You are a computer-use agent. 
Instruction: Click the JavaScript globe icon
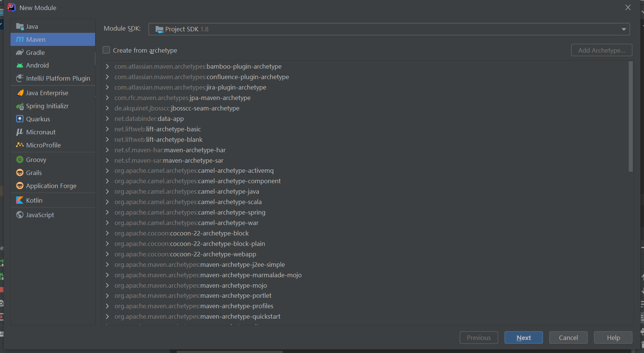pyautogui.click(x=20, y=215)
